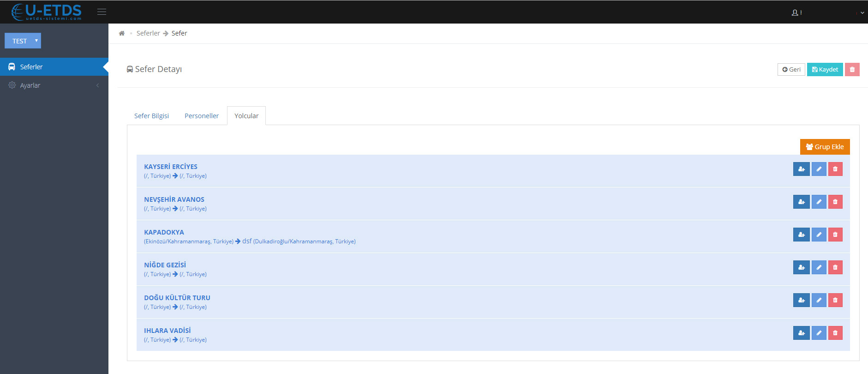
Task: Edit the DOĞU KÜLTÜR TURU group
Action: click(819, 300)
